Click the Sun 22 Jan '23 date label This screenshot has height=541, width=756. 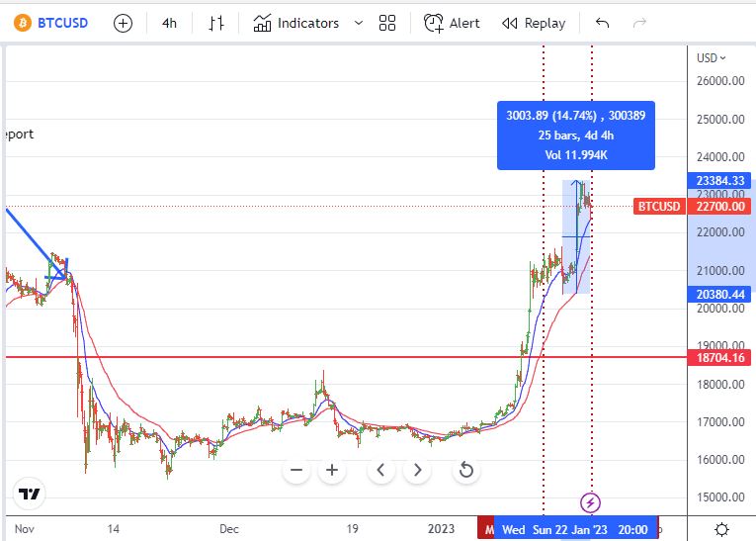[569, 529]
